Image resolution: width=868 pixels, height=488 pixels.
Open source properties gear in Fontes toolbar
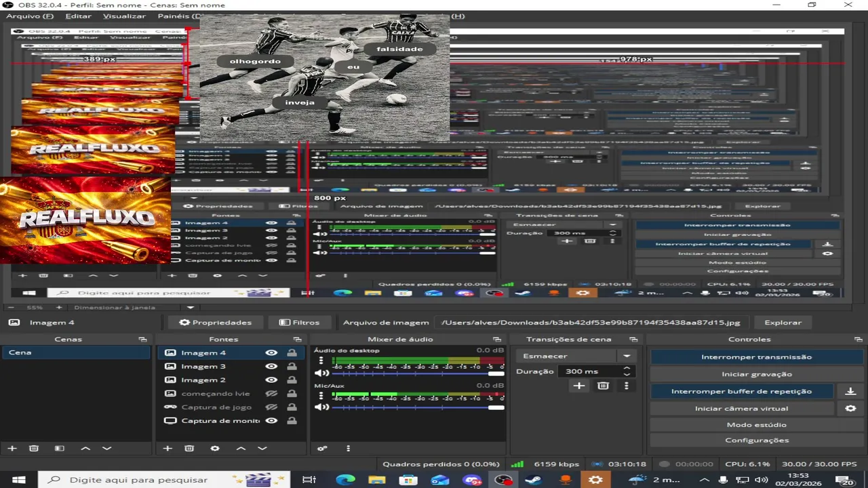[x=215, y=448]
